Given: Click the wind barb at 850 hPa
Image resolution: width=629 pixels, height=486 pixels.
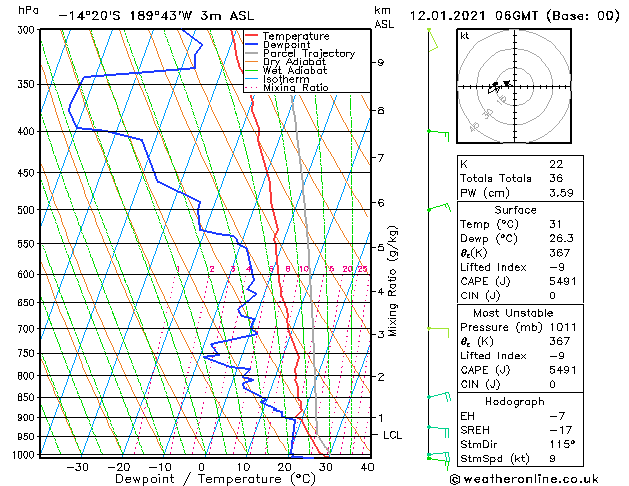Looking at the screenshot, I should click(439, 397).
